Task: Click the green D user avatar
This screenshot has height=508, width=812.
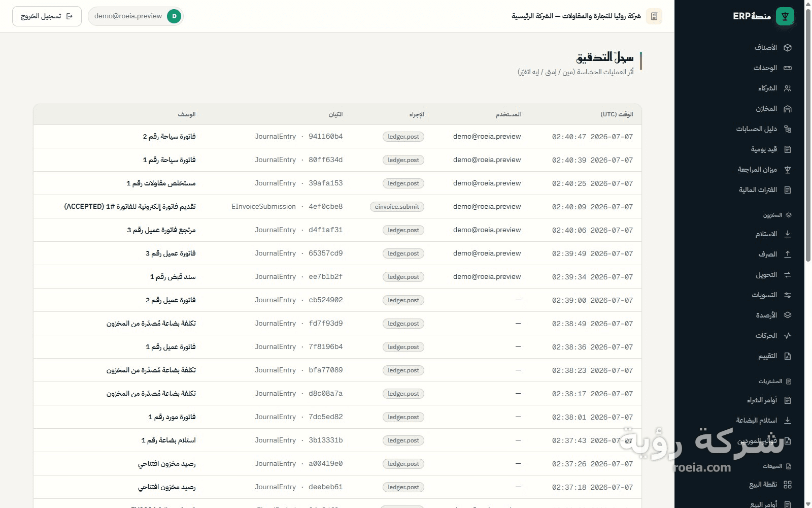Action: 174,16
